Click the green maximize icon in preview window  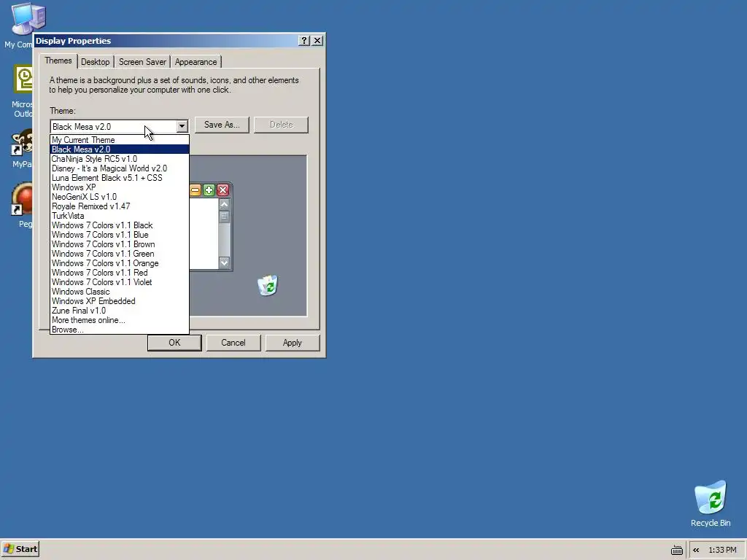click(x=209, y=190)
